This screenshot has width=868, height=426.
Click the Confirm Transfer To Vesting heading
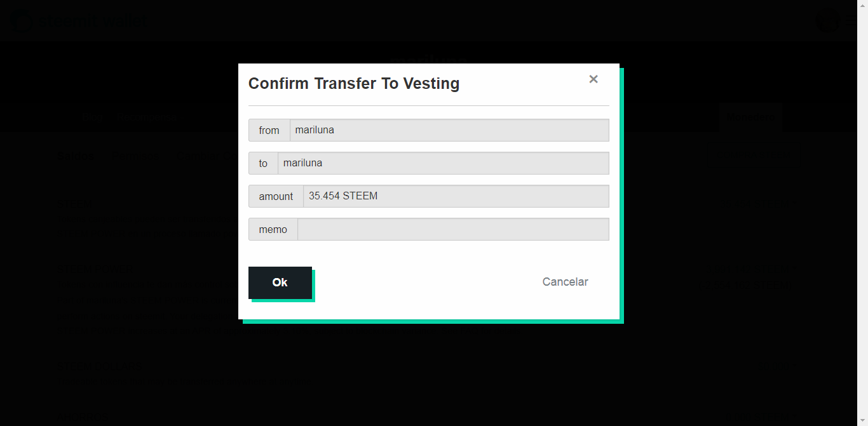click(354, 83)
